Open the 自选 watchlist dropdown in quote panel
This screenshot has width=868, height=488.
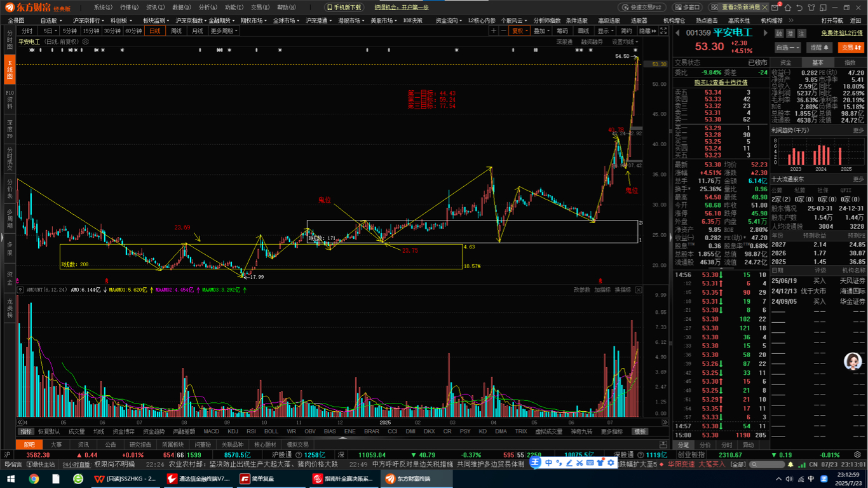click(x=789, y=48)
